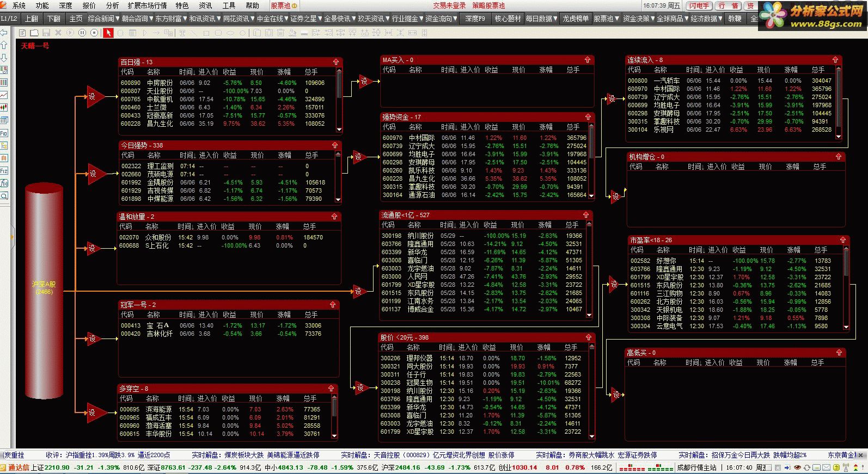Click 策略股票池 link at top
The height and width of the screenshot is (474, 868).
click(x=488, y=5)
